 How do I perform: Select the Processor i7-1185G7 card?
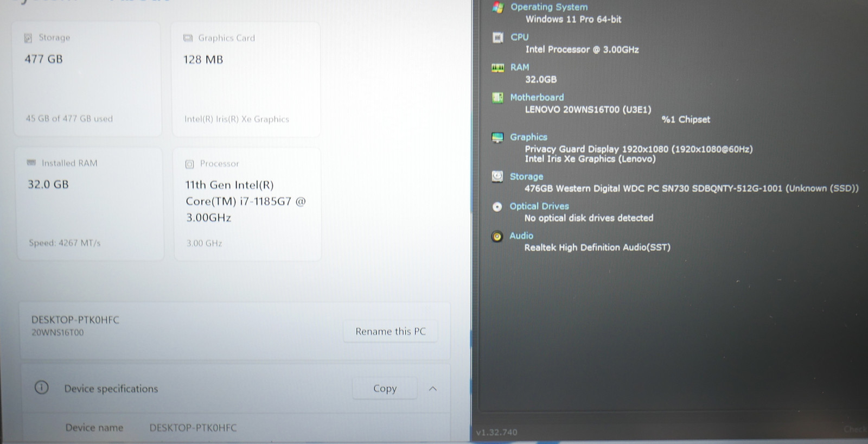click(x=247, y=204)
